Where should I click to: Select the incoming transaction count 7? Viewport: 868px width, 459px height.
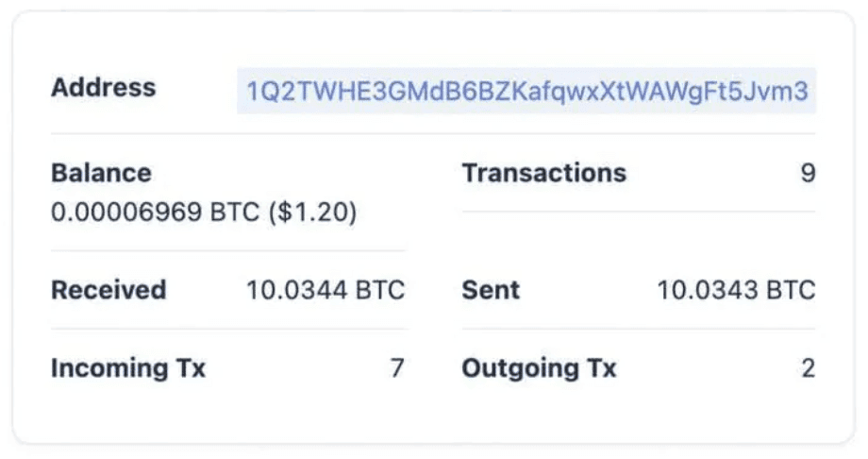[397, 367]
